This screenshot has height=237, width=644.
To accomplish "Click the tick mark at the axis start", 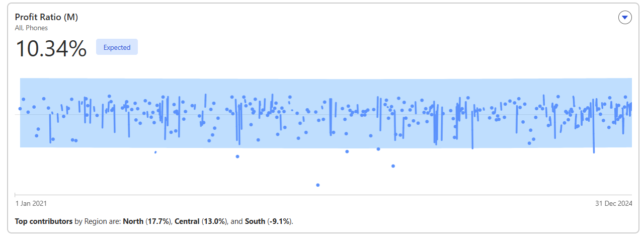I will point(15,194).
